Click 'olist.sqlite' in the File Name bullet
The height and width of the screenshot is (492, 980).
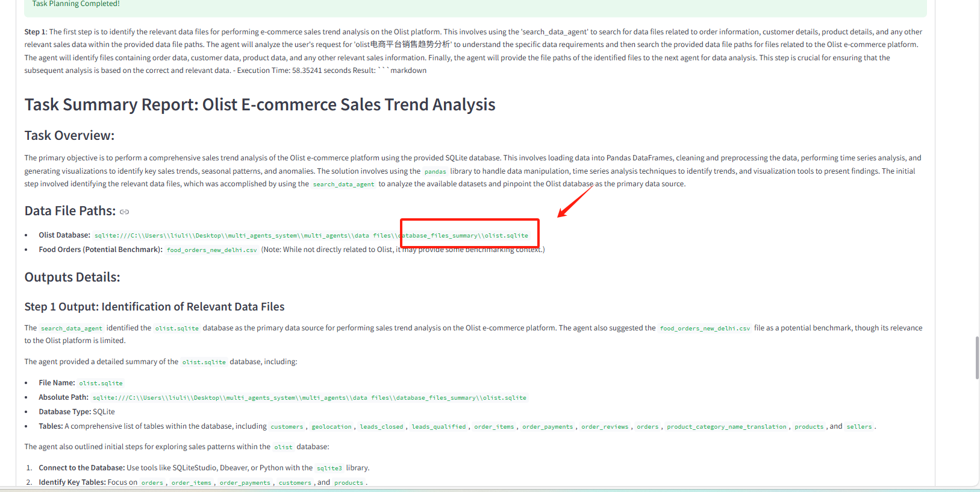tap(101, 383)
